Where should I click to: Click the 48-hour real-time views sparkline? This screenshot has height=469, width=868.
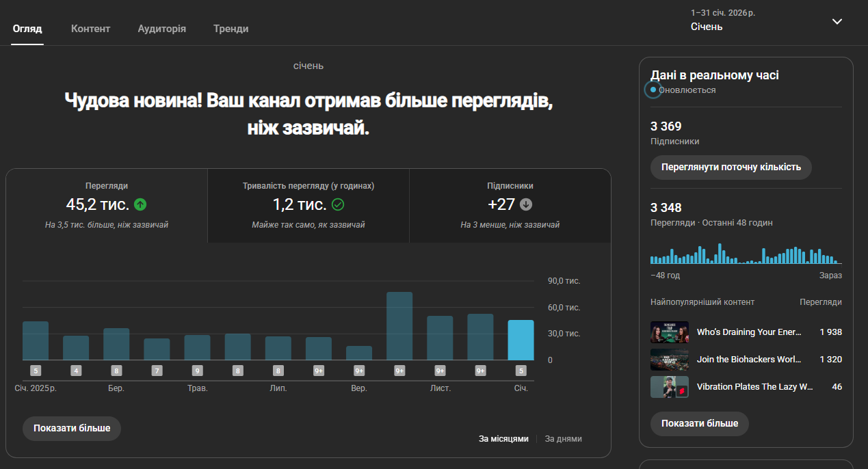coord(746,254)
